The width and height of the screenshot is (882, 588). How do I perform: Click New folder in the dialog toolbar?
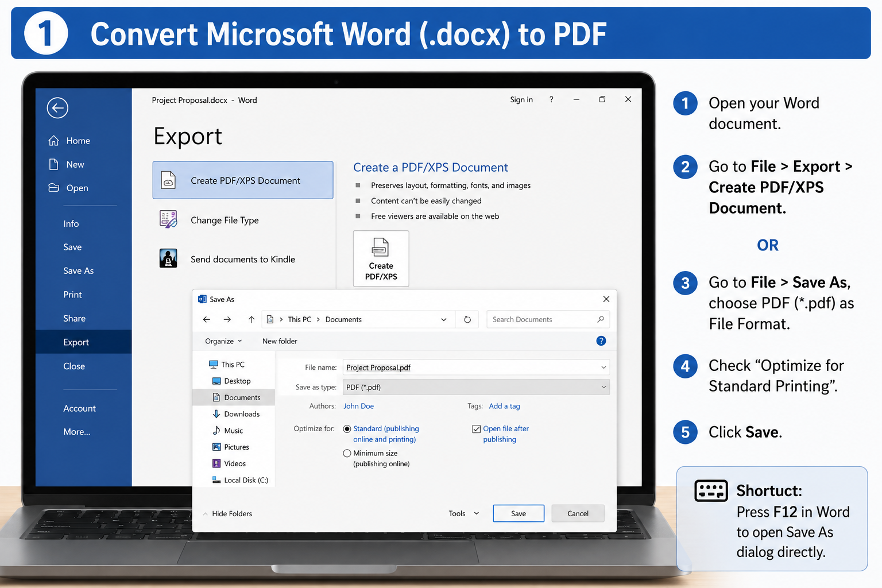pos(280,341)
